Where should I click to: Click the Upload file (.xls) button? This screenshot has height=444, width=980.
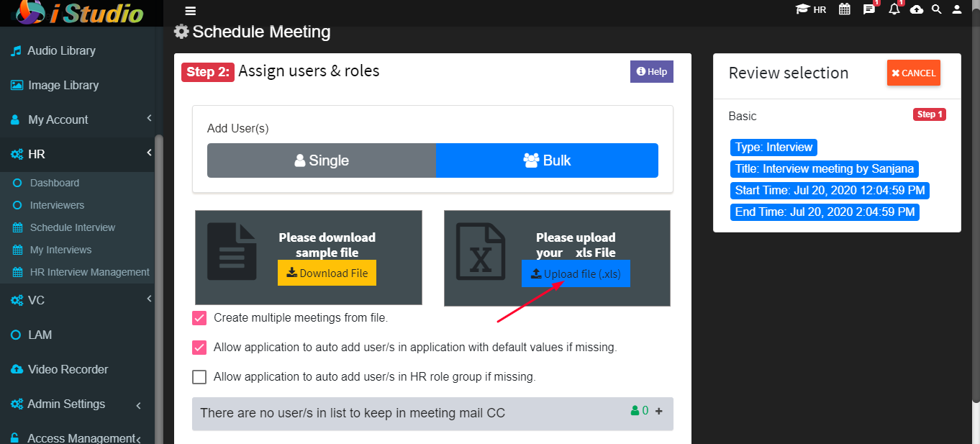click(x=576, y=273)
